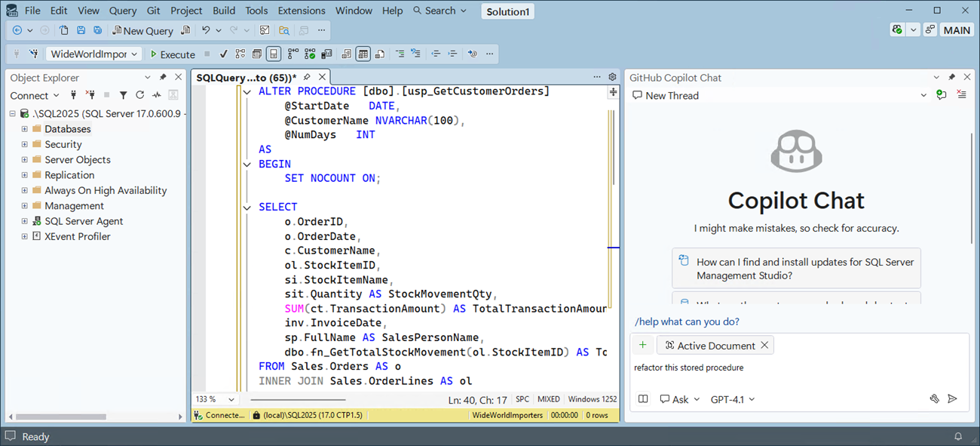Click the Undo arrow icon
The image size is (980, 446).
pyautogui.click(x=206, y=30)
